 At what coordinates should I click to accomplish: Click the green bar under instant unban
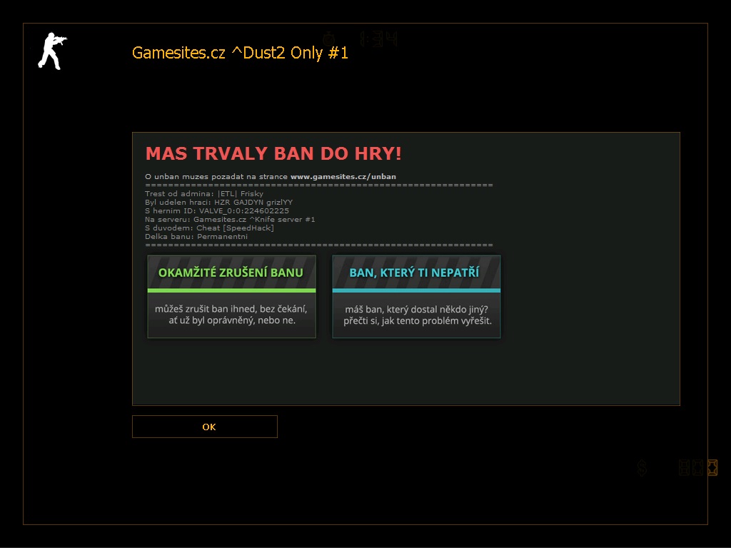231,290
